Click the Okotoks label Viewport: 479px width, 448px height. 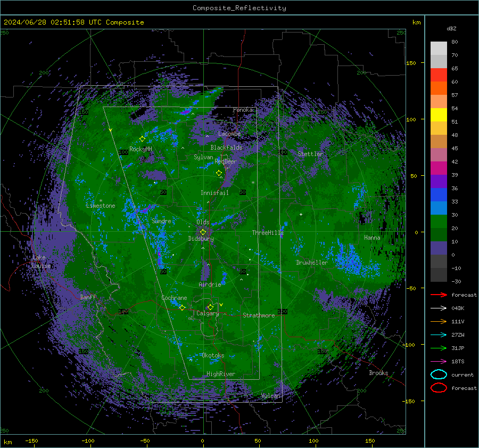213,355
